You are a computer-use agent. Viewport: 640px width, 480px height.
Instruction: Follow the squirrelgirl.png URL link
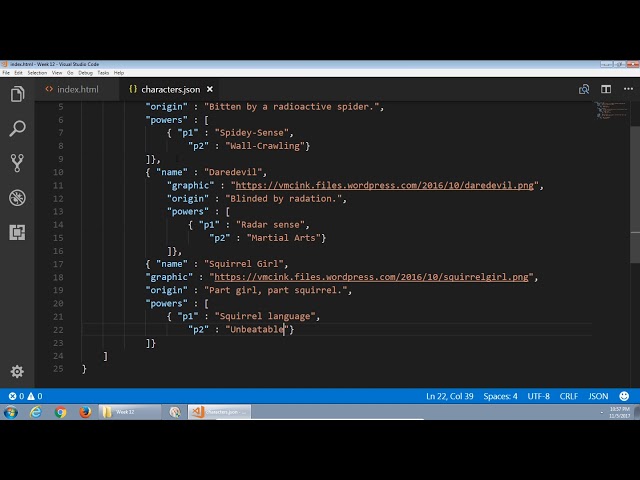[x=371, y=277]
